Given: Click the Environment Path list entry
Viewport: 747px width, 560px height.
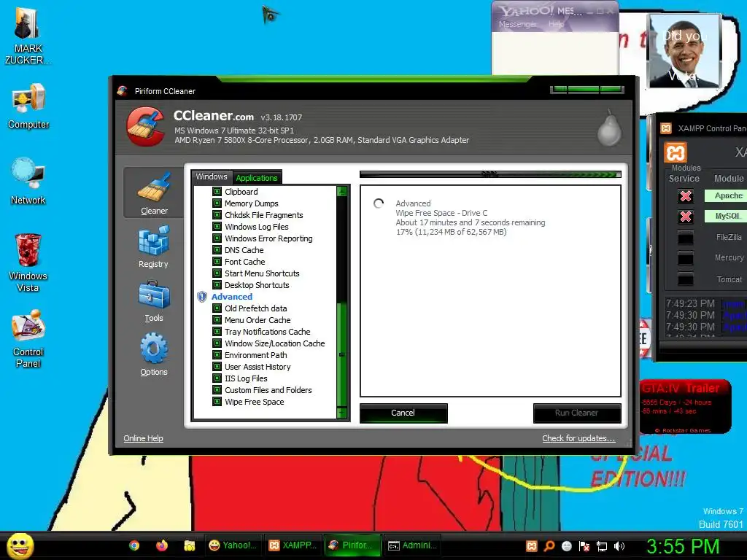Looking at the screenshot, I should point(256,355).
